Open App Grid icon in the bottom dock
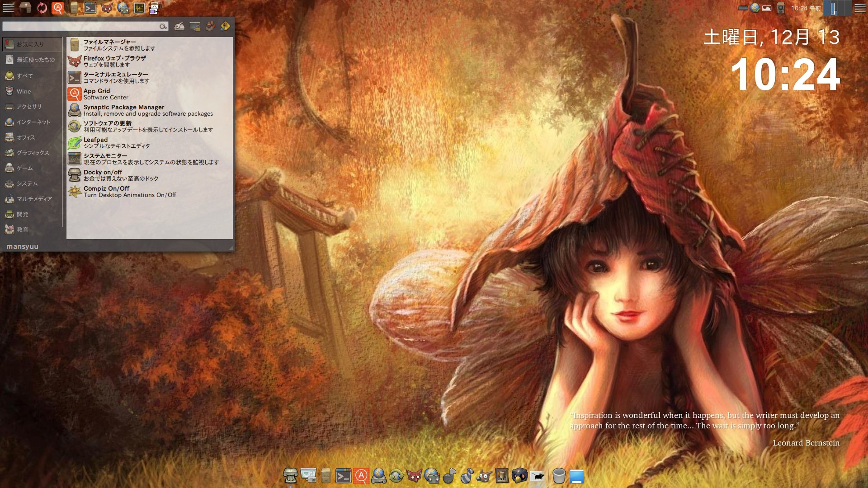This screenshot has width=868, height=488. point(361,476)
